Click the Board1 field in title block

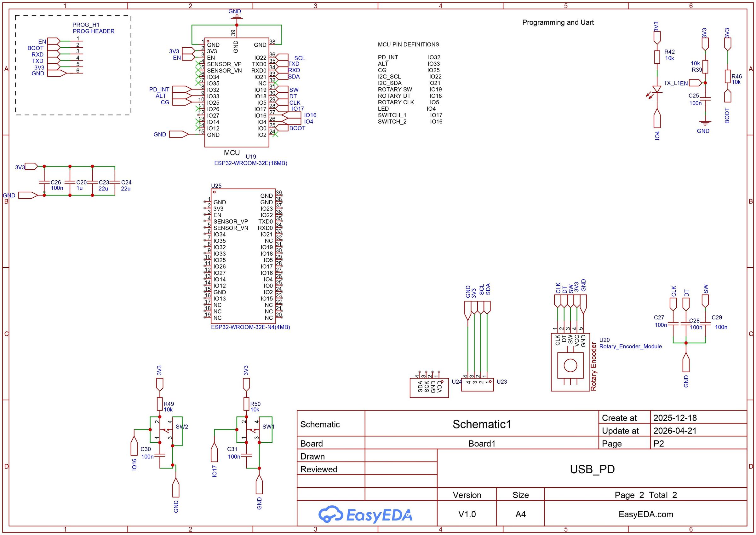(482, 444)
